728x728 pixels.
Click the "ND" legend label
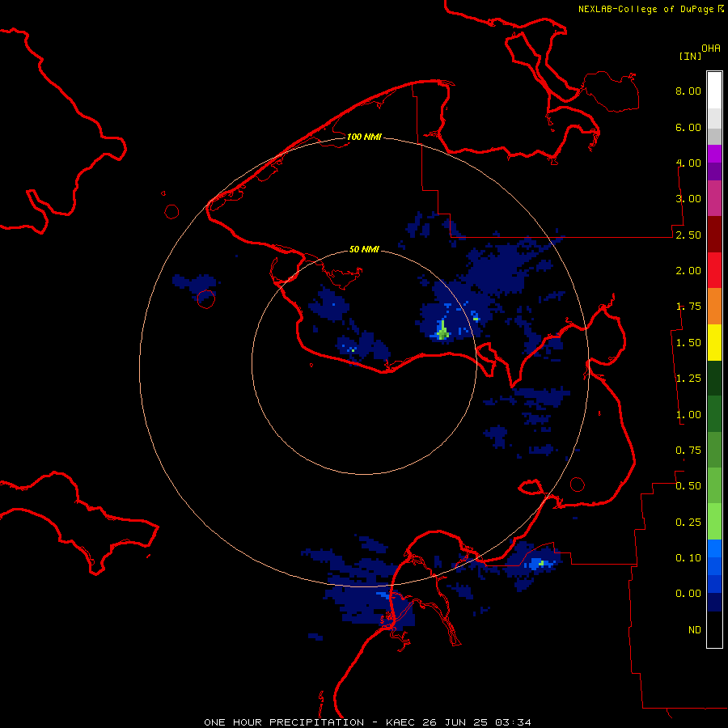coord(695,630)
